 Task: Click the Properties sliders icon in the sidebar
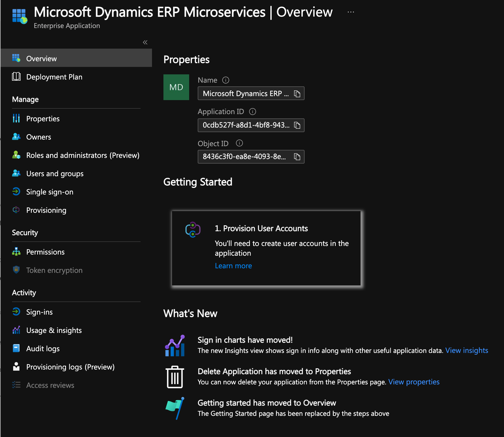point(16,118)
